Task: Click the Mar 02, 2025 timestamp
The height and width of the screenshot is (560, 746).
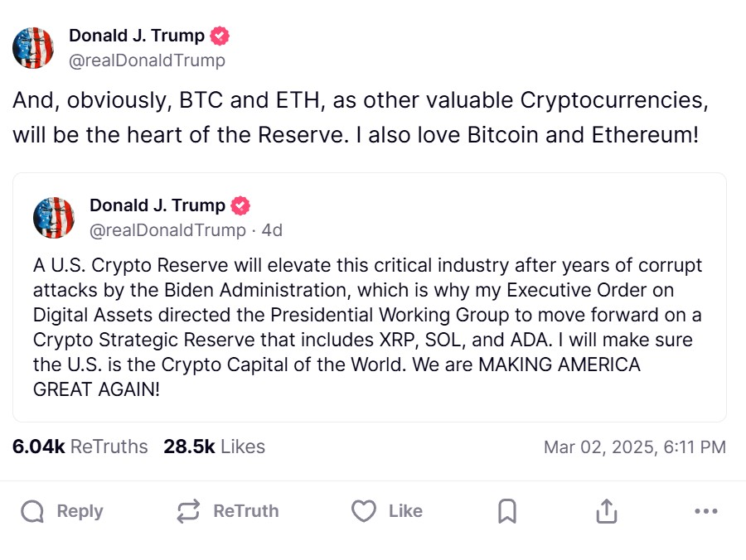Action: 634,447
